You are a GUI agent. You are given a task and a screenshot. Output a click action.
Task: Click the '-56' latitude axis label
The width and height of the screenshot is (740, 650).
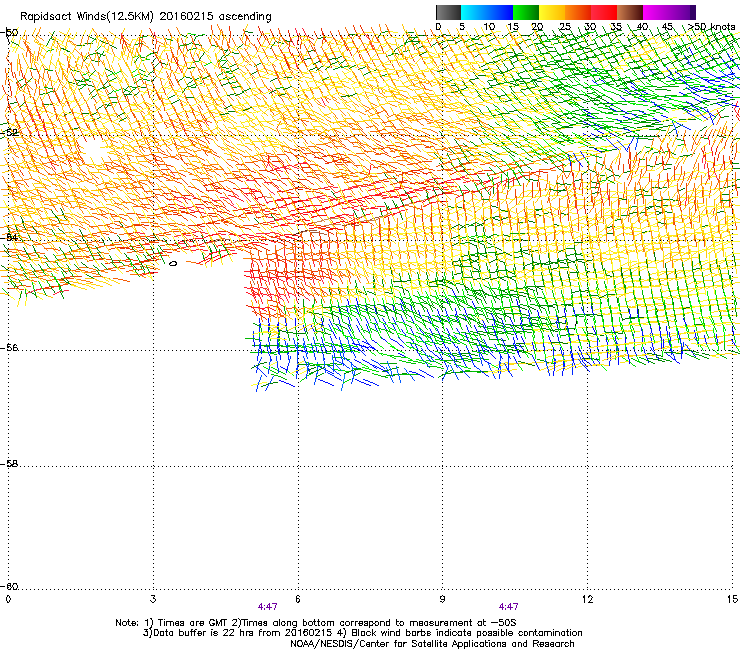click(x=9, y=347)
